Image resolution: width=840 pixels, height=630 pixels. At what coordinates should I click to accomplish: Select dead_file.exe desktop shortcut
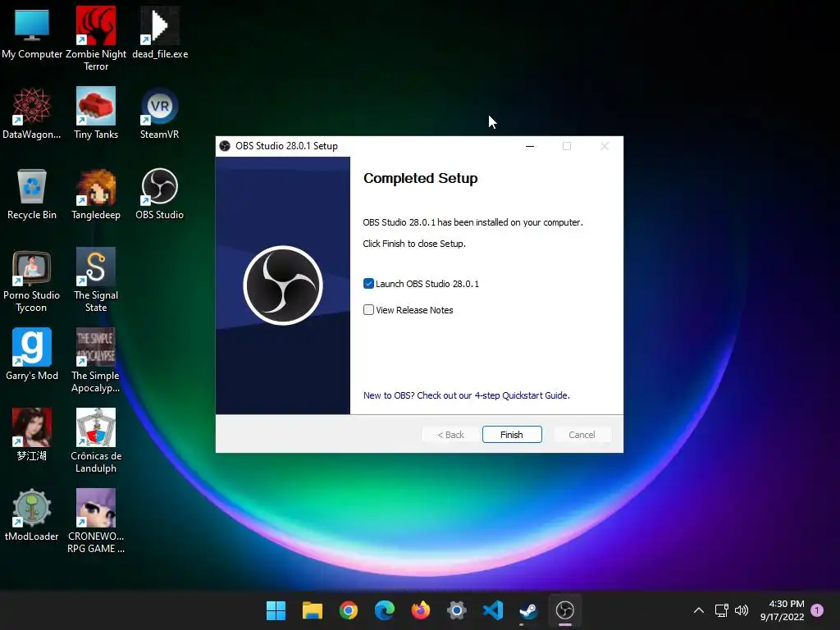[160, 33]
